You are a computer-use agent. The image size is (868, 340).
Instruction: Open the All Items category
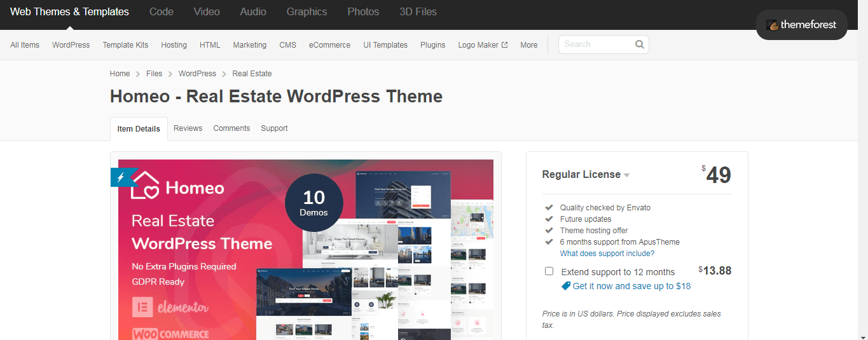click(25, 45)
